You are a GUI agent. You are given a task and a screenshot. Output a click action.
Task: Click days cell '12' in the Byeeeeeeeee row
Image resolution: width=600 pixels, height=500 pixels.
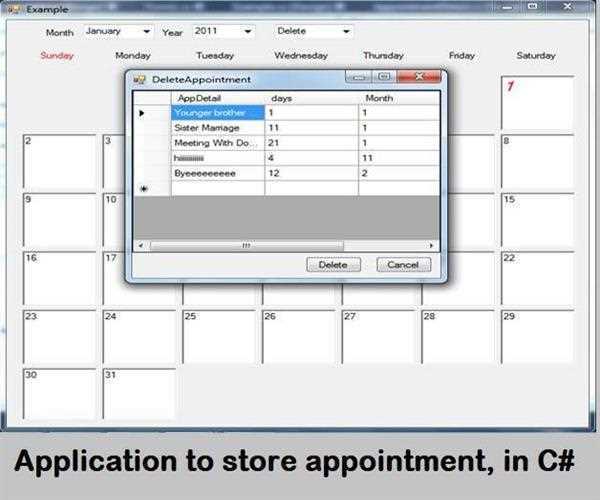[311, 173]
